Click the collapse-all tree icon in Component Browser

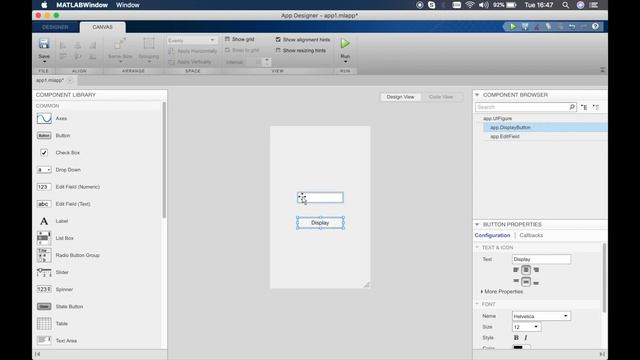596,107
